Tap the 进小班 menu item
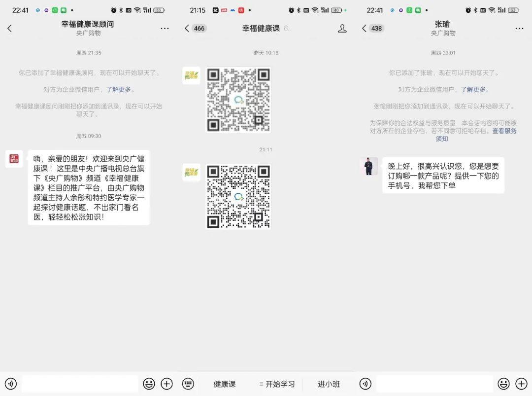The height and width of the screenshot is (396, 532). [x=329, y=384]
